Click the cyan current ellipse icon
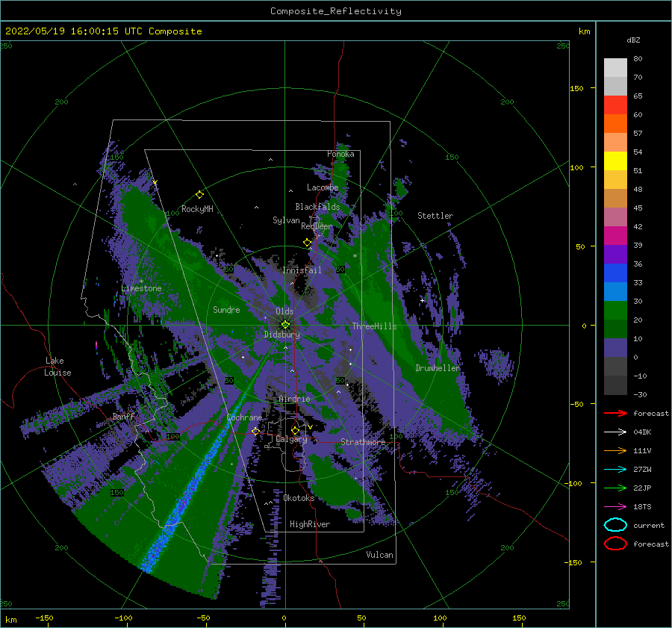This screenshot has width=672, height=628. (615, 525)
